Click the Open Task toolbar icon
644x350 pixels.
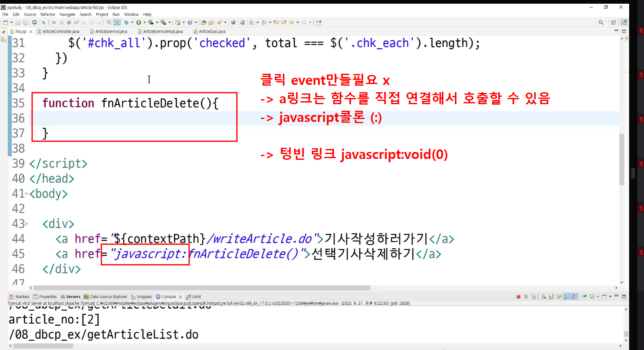click(x=211, y=23)
